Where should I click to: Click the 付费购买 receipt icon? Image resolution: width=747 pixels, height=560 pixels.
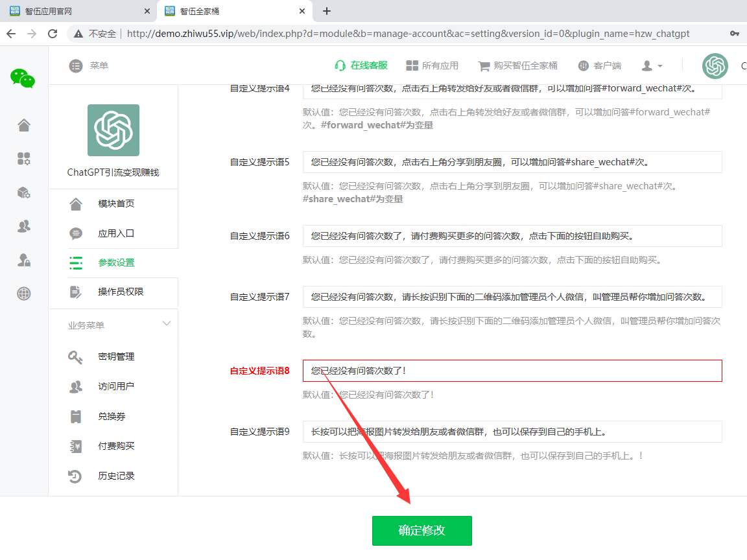(x=75, y=446)
